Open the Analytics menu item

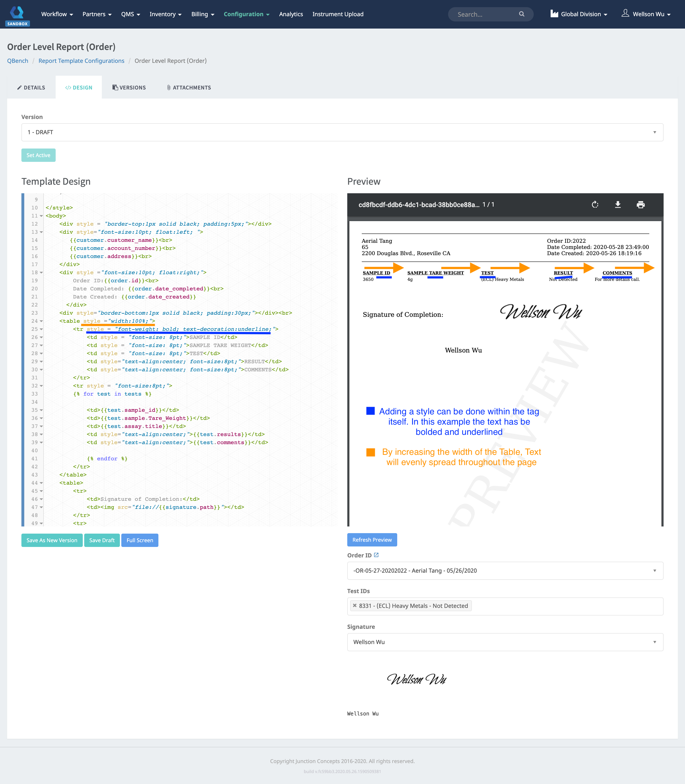[x=291, y=14]
